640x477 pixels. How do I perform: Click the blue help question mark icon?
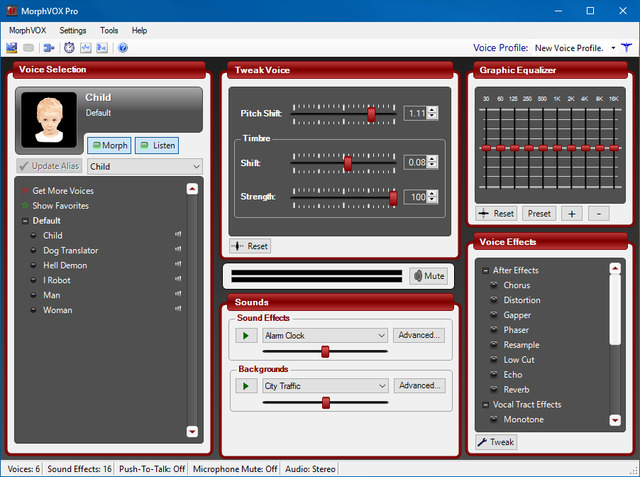[123, 47]
